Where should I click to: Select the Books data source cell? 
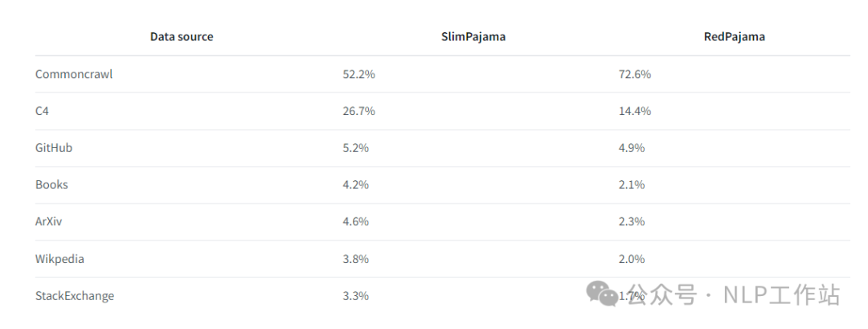51,184
